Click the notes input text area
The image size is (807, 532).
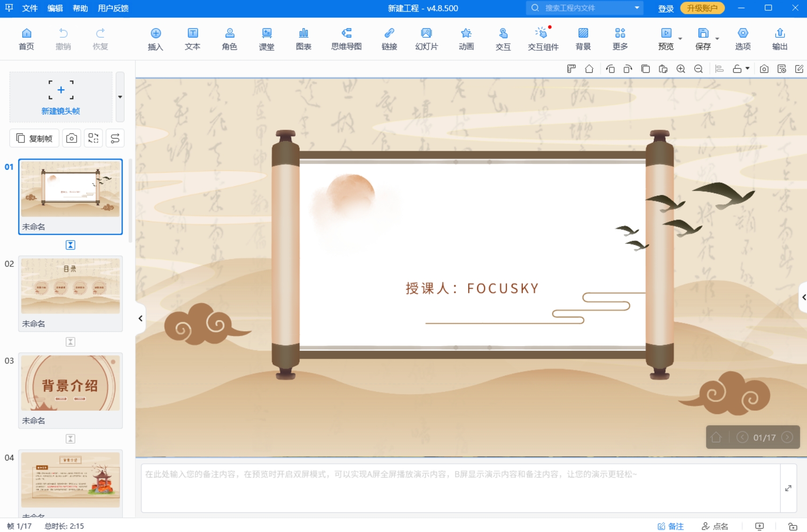(461, 488)
